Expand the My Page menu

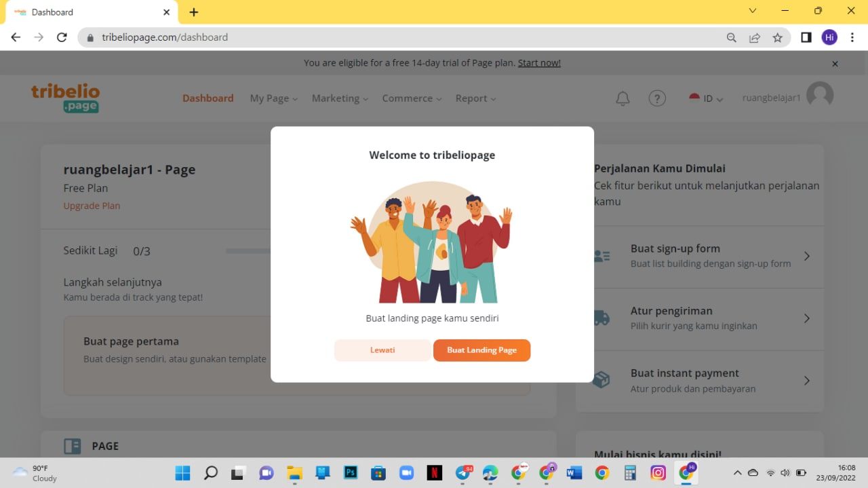274,98
